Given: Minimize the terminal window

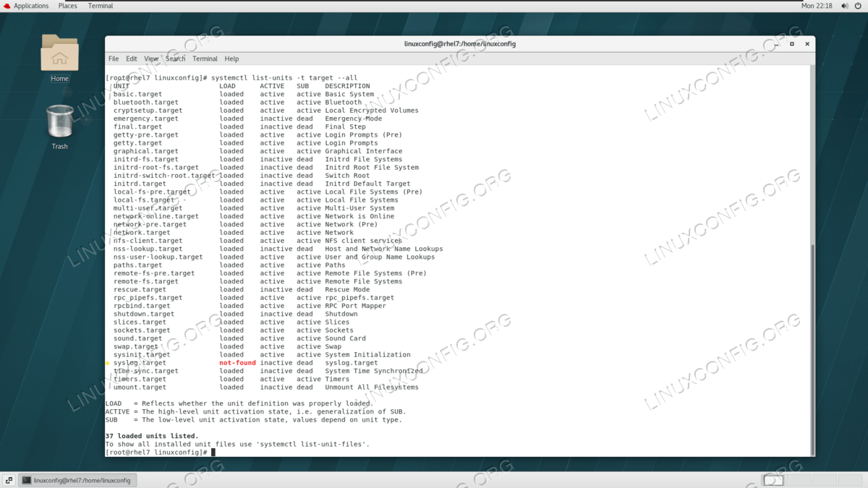Looking at the screenshot, I should (777, 44).
